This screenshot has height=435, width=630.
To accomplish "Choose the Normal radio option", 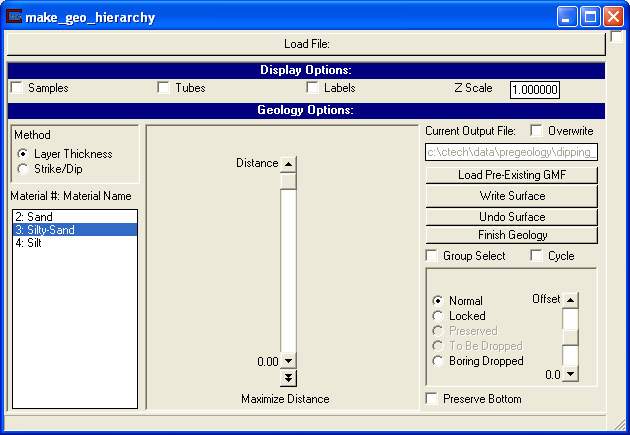I will point(438,301).
